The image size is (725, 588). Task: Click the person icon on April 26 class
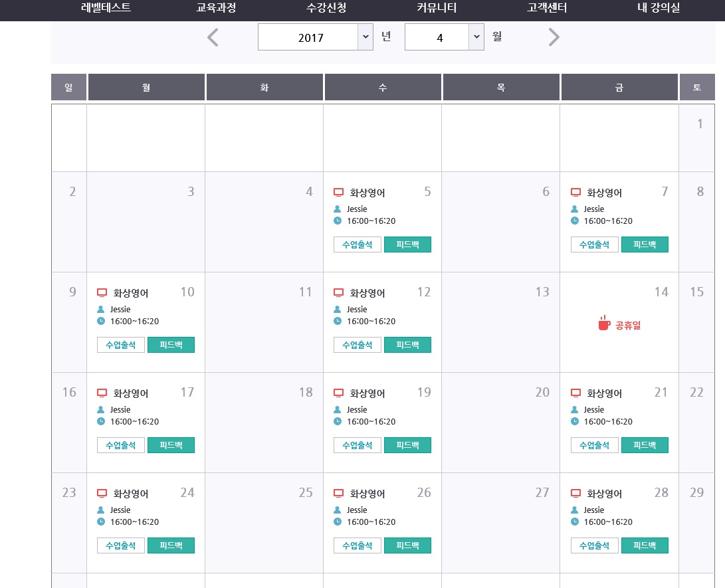(x=338, y=510)
